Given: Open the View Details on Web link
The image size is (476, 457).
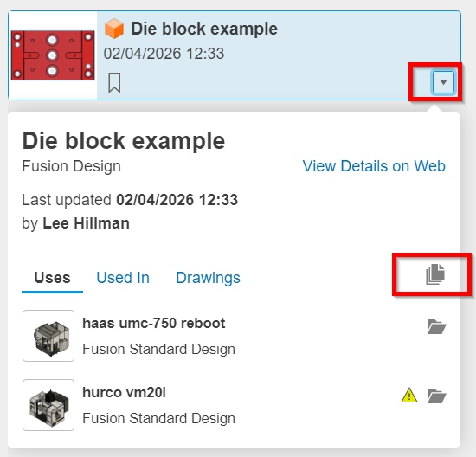Looking at the screenshot, I should coord(374,166).
